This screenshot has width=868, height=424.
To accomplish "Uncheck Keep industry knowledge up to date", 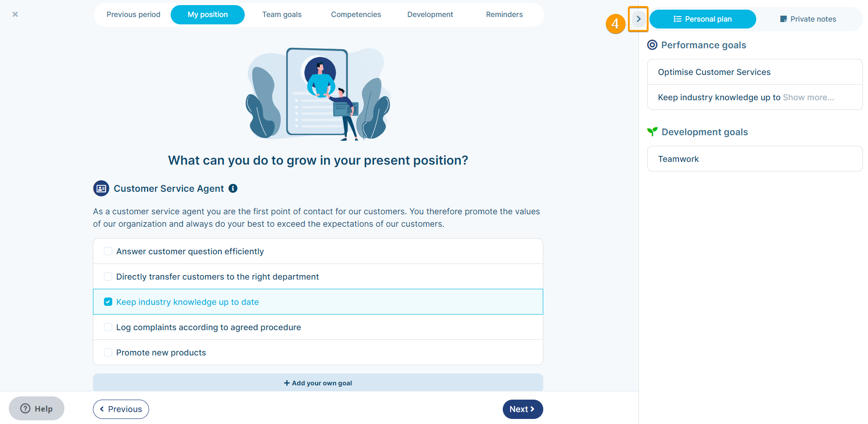I will (108, 302).
